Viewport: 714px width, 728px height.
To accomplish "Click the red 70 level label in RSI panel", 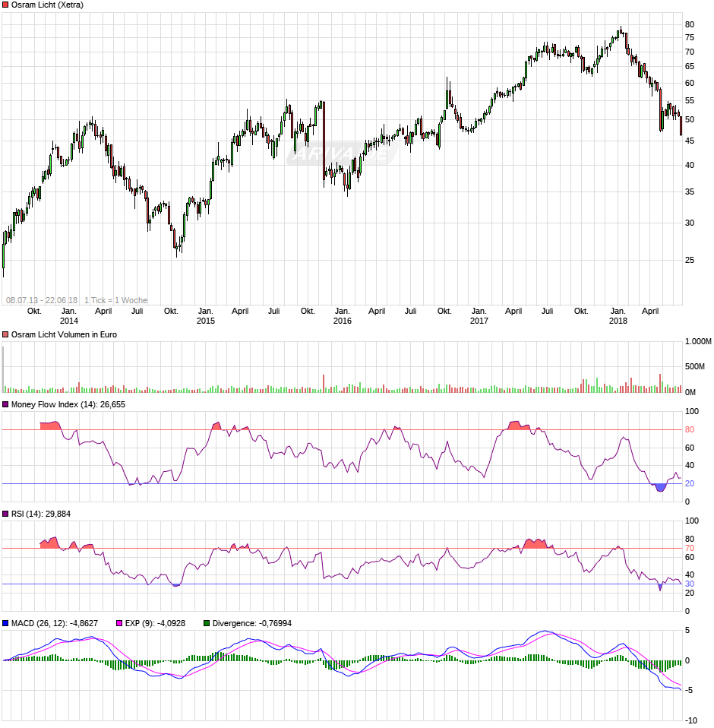I will [x=690, y=549].
